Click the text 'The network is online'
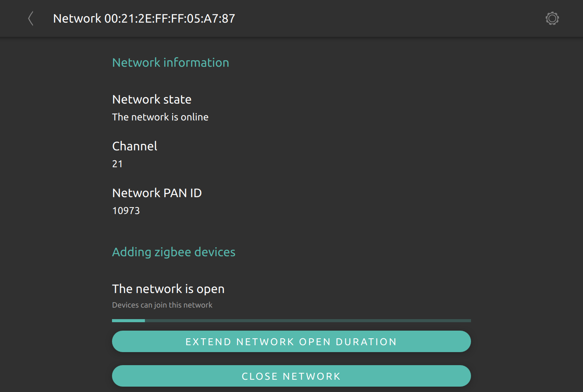This screenshot has width=583, height=392. pos(160,117)
